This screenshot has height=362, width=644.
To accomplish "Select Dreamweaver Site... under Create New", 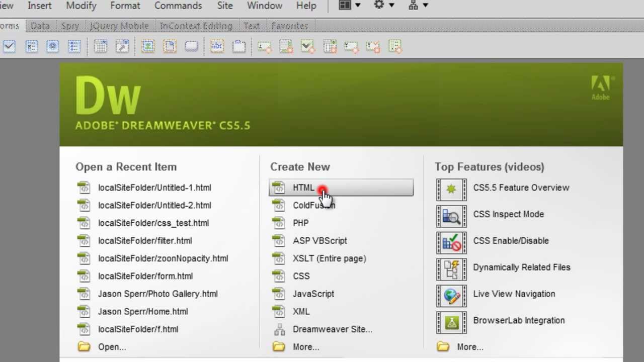I will pyautogui.click(x=333, y=329).
